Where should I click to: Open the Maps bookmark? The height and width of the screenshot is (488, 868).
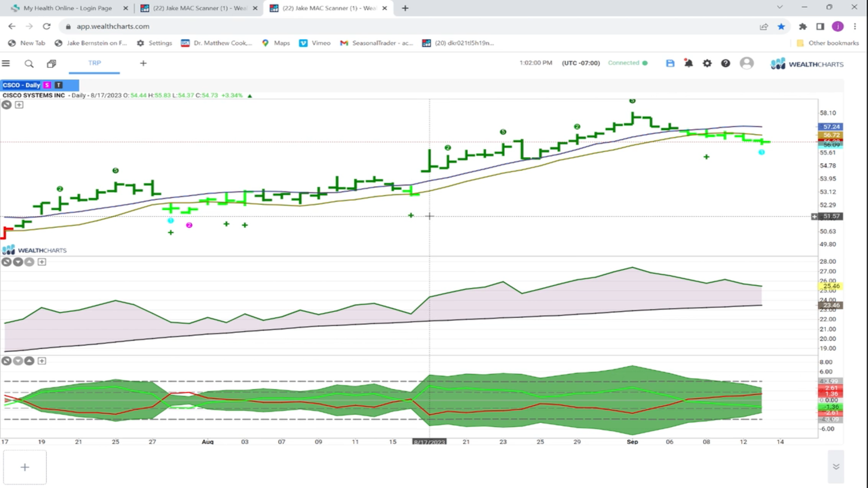coord(276,43)
